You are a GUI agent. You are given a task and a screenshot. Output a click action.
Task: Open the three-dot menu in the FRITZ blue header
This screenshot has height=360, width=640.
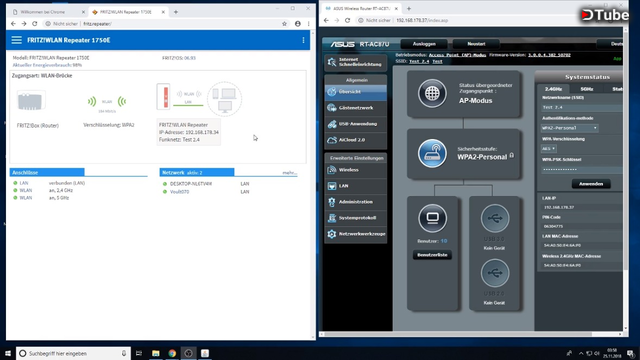pos(303,40)
